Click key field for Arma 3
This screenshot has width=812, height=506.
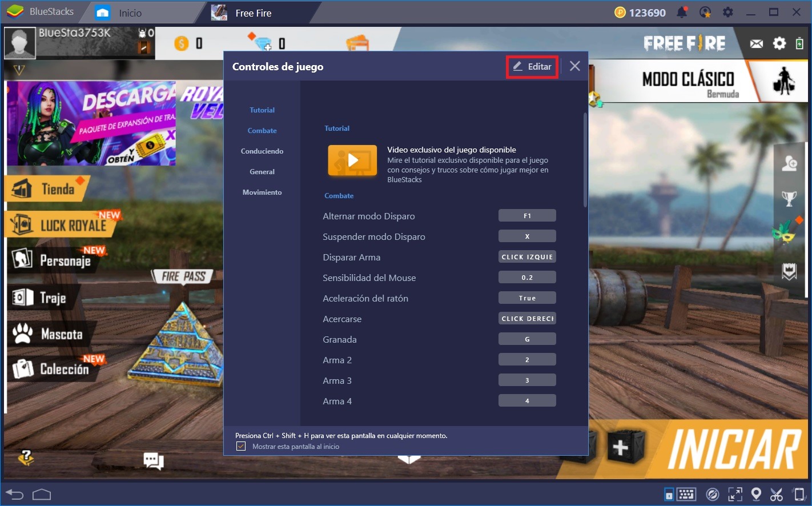527,380
